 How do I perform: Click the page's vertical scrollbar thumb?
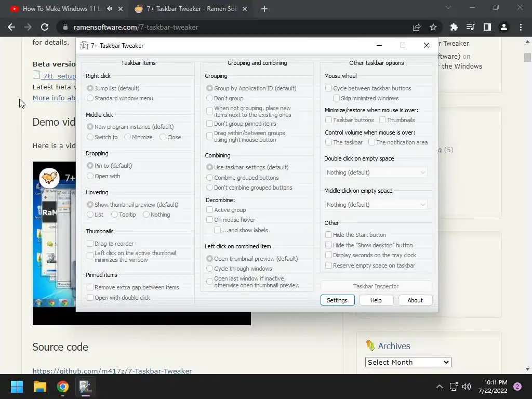(x=527, y=57)
